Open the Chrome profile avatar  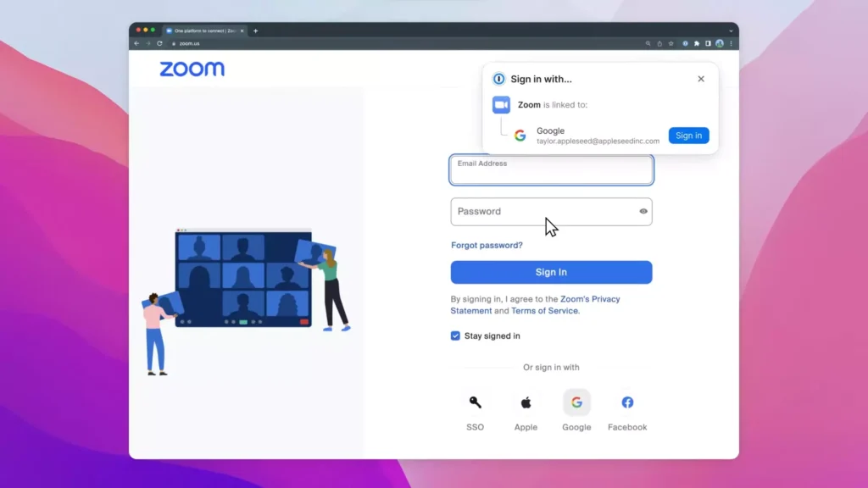720,43
